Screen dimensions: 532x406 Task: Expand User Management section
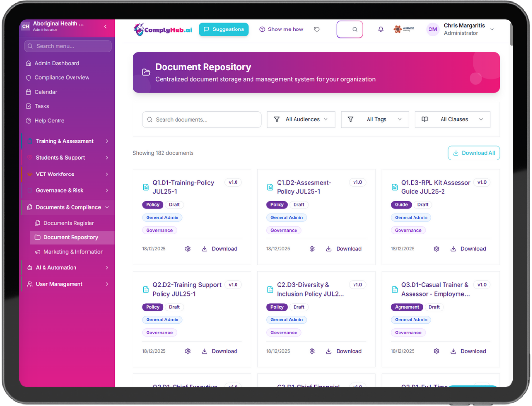click(68, 284)
